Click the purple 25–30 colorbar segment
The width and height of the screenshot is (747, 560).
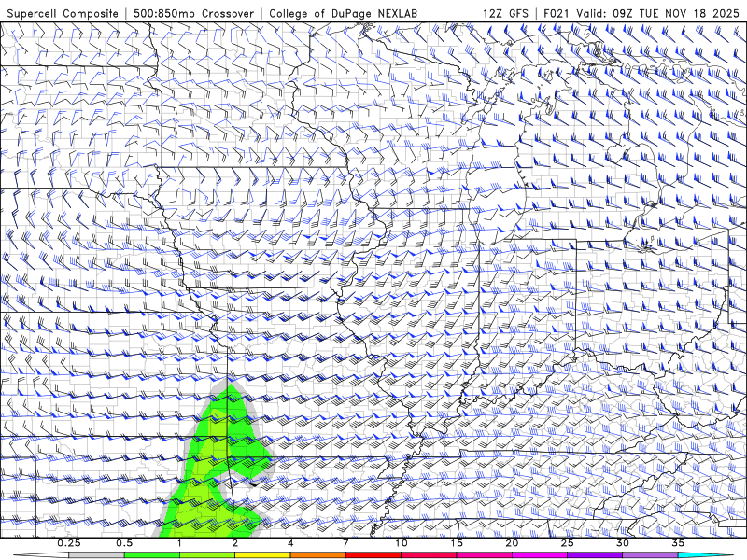click(595, 555)
